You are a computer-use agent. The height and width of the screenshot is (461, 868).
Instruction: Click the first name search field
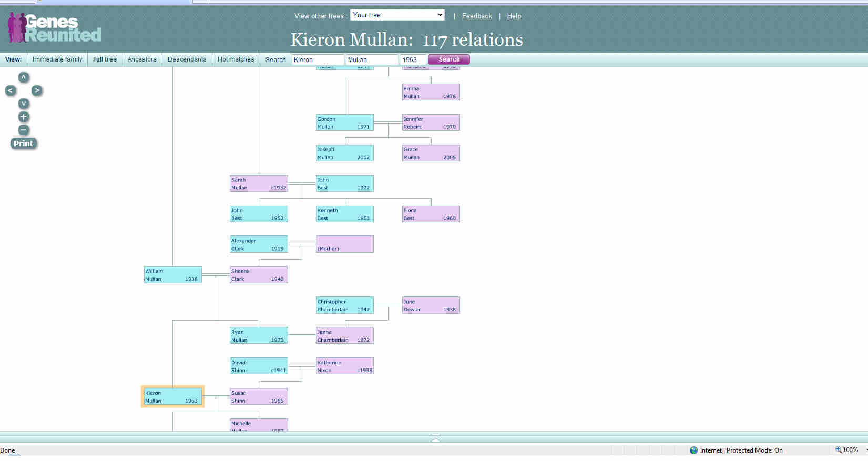318,60
